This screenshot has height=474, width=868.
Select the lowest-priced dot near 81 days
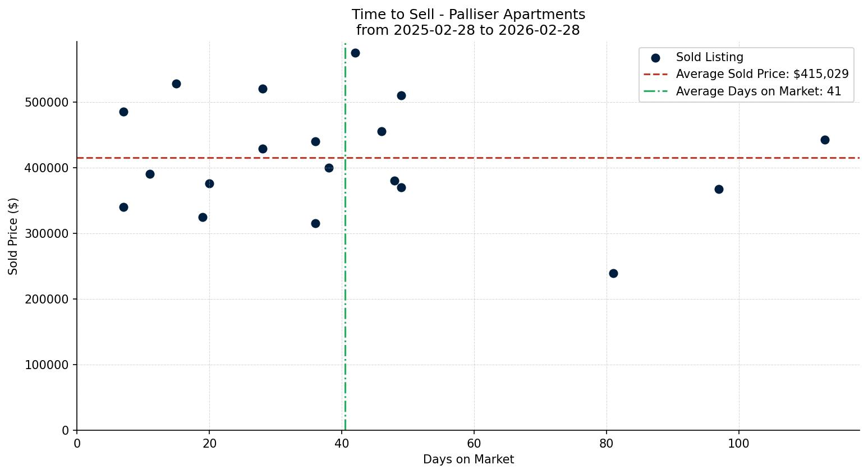point(613,273)
